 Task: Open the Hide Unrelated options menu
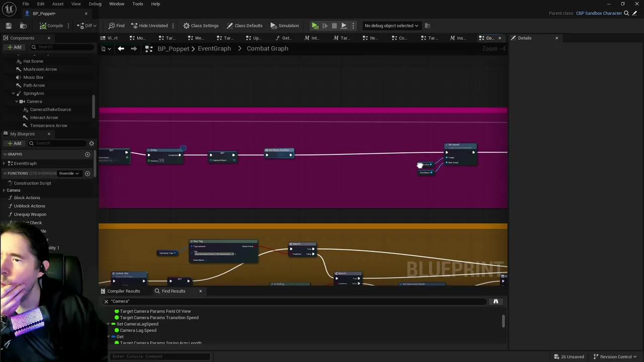point(173,26)
